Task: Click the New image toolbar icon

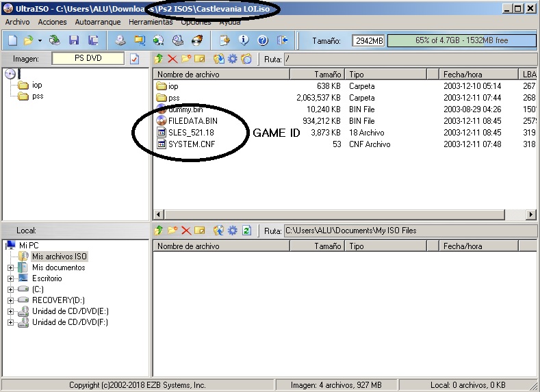Action: point(12,40)
